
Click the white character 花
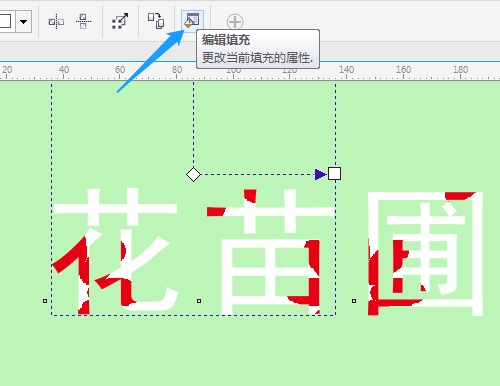pos(115,252)
